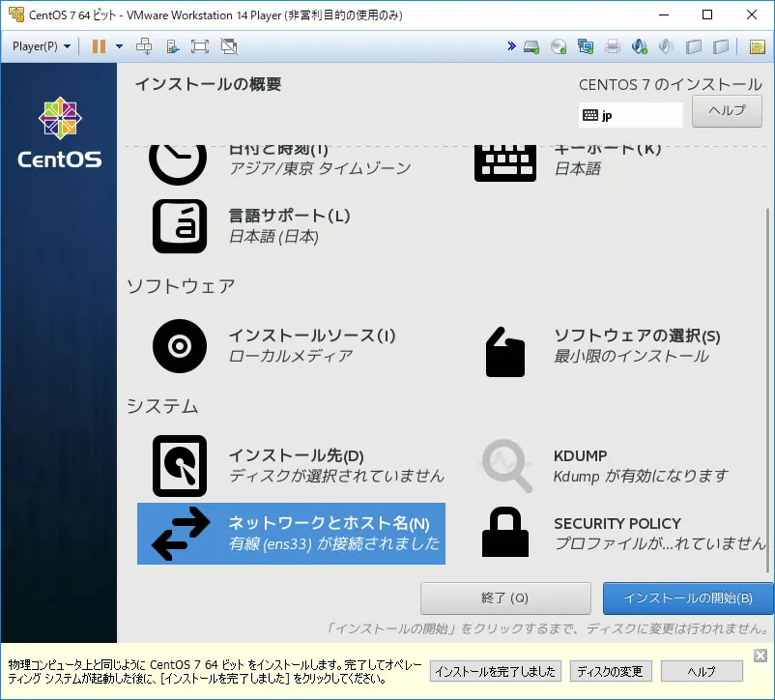The height and width of the screenshot is (700, 775).
Task: Click Send Ctrl+Alt+Del toolbar icon
Action: point(144,46)
